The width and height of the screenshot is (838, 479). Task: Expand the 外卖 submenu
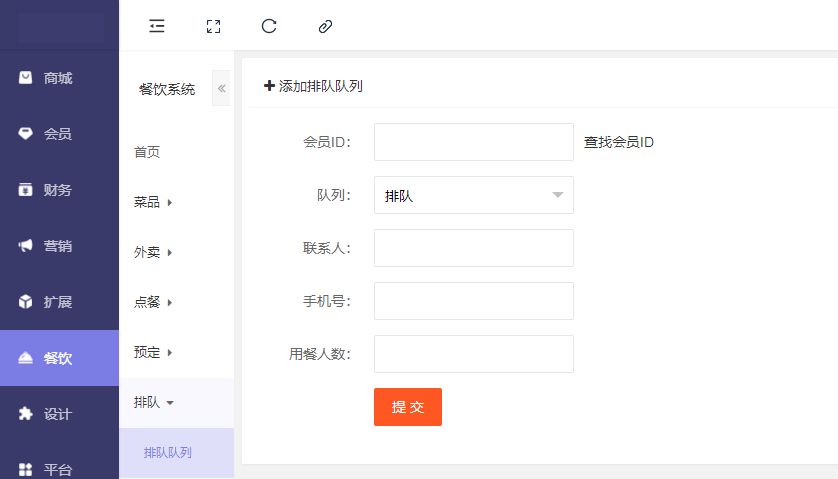tap(153, 252)
